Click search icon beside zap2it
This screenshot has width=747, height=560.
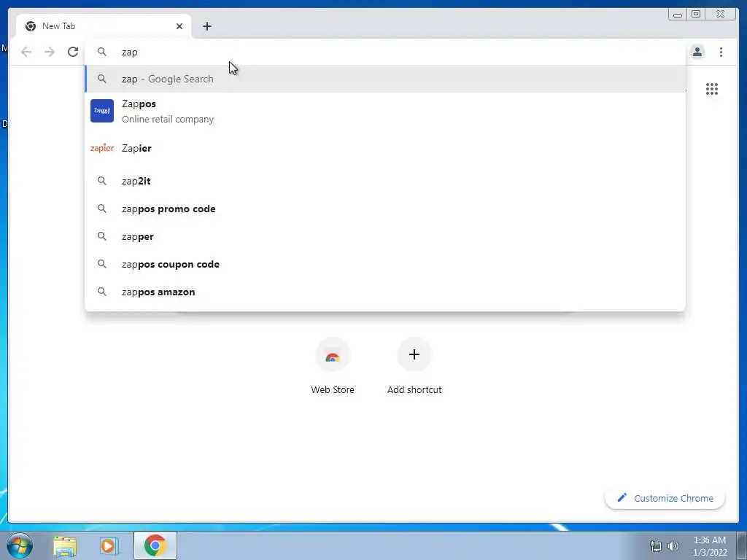click(x=102, y=181)
